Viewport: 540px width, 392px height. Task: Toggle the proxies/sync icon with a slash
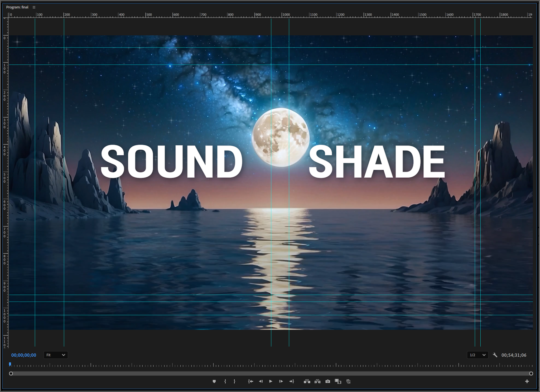pyautogui.click(x=348, y=381)
